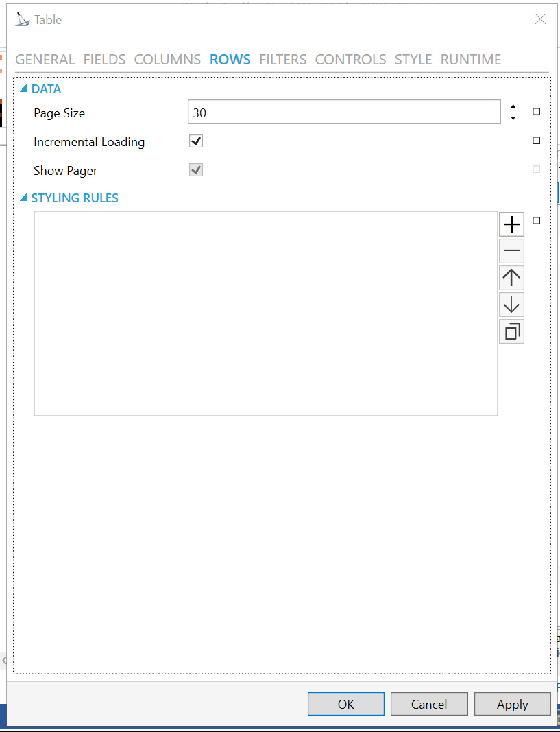
Task: Add a new styling rule with plus icon
Action: [511, 224]
